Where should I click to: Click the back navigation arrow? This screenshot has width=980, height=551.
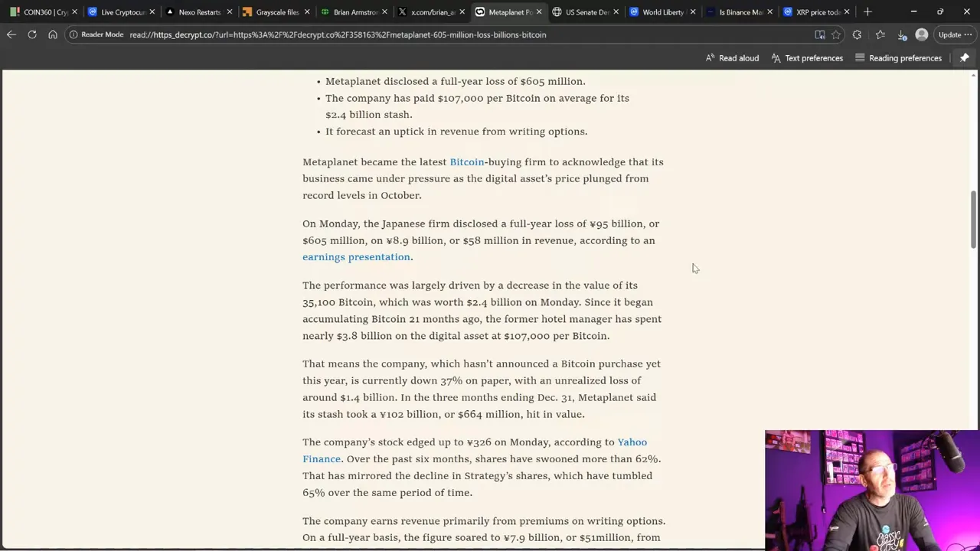[11, 34]
